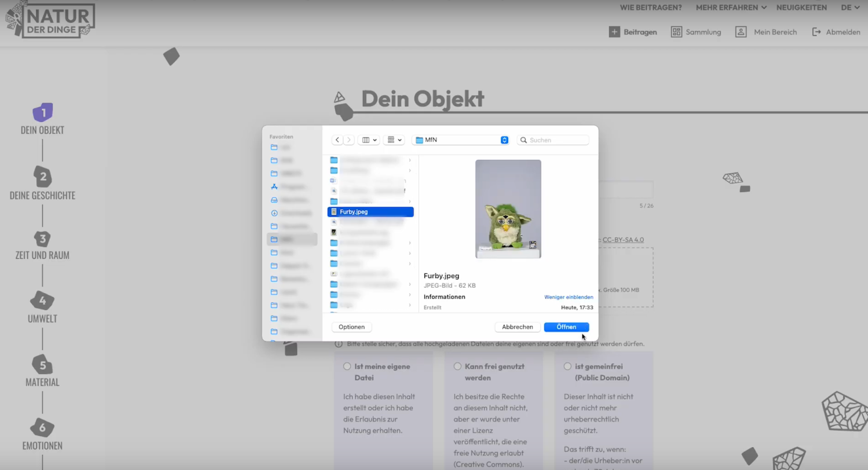Open Sammlung via its grid icon
868x470 pixels.
676,32
